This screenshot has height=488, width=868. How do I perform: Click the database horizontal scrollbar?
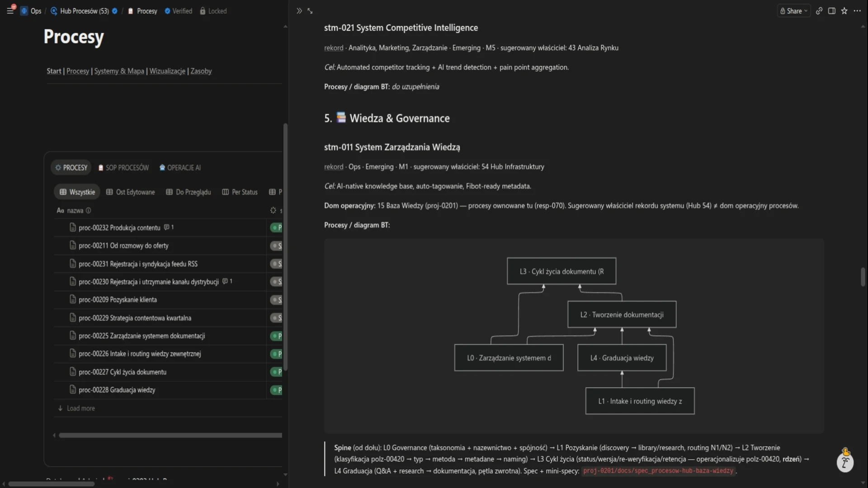170,436
